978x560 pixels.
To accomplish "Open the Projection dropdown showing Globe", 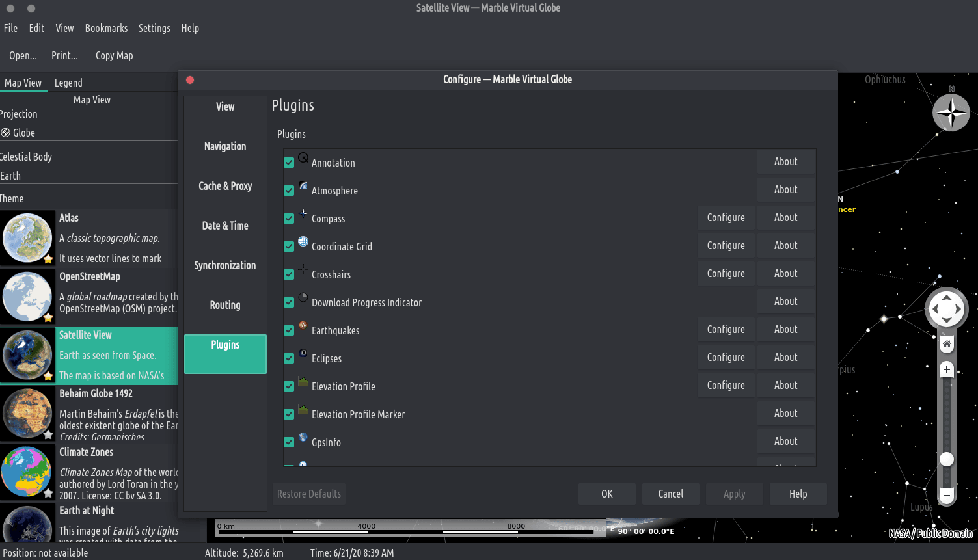I will click(88, 133).
